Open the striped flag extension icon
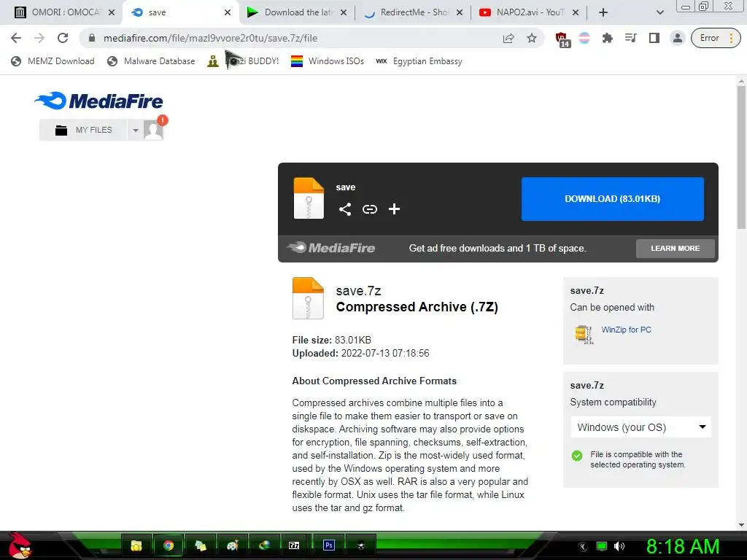The height and width of the screenshot is (560, 747). [x=584, y=38]
